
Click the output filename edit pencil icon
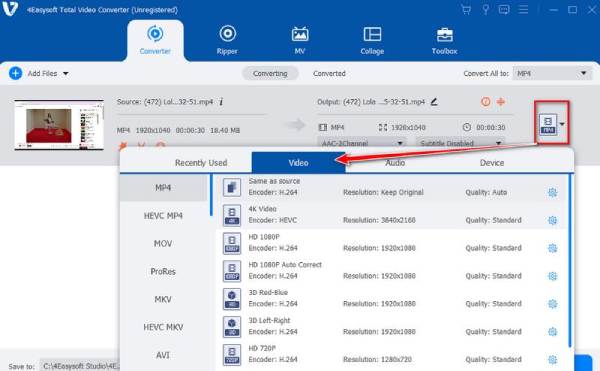tap(434, 102)
